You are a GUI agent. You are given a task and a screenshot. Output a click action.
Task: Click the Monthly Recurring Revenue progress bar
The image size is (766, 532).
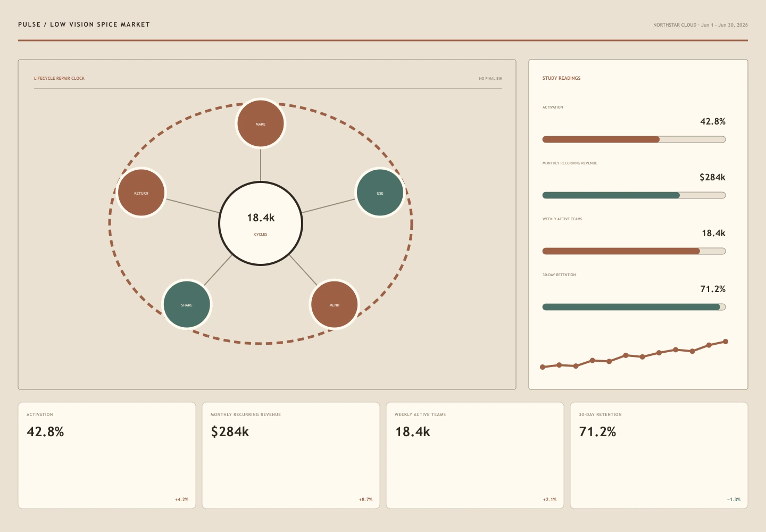pyautogui.click(x=634, y=195)
